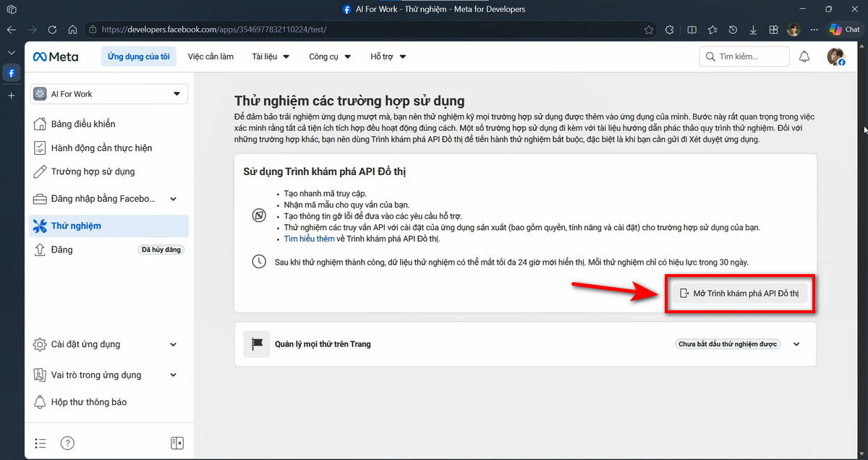Image resolution: width=868 pixels, height=460 pixels.
Task: Open the downloads icon
Action: point(753,30)
